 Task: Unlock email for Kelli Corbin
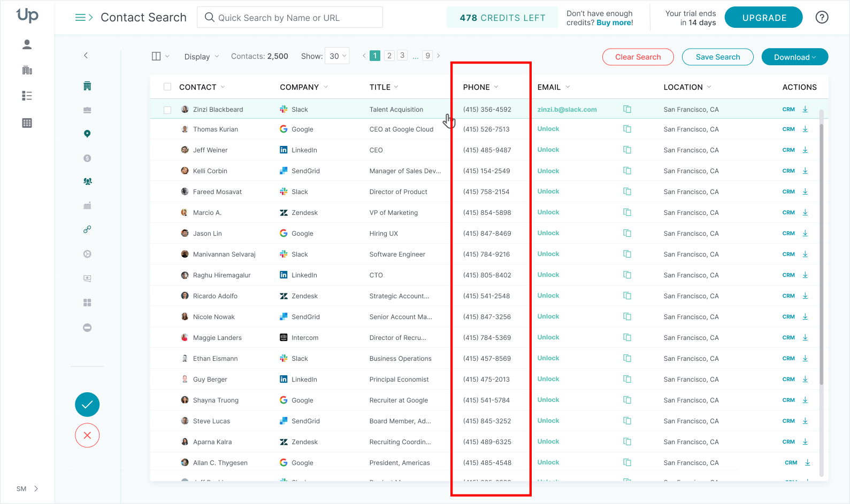548,171
